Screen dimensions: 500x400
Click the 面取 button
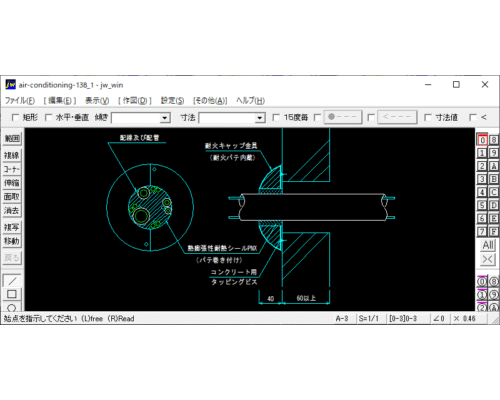[12, 197]
